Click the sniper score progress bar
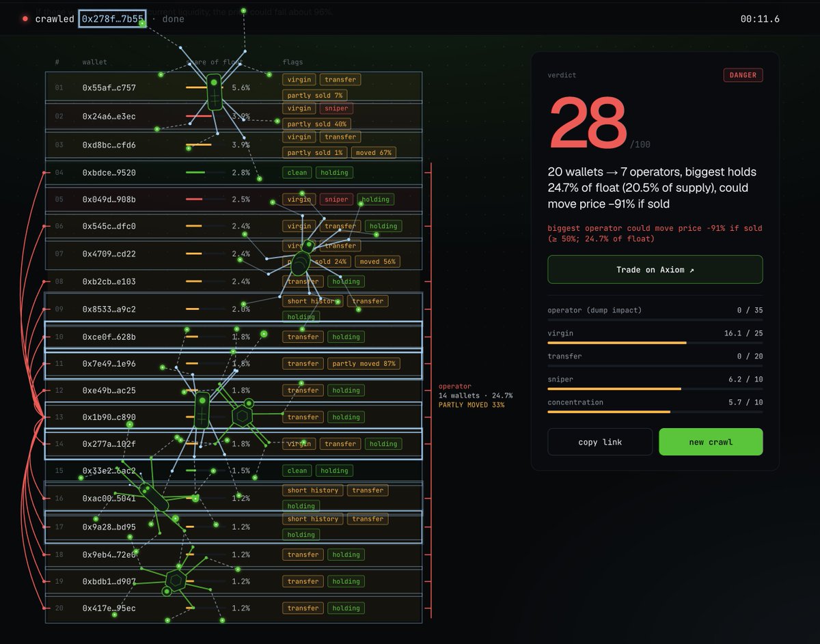The width and height of the screenshot is (820, 644). tap(655, 389)
